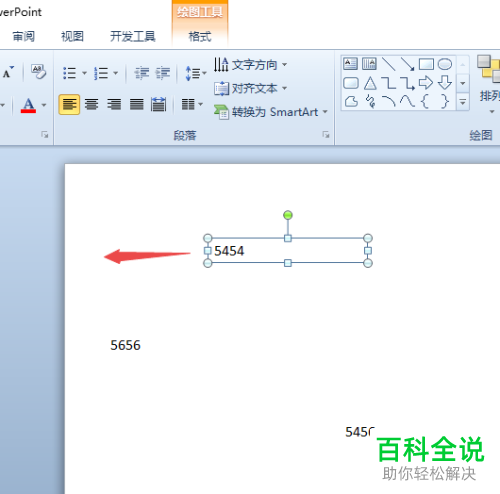Select the oval shape
This screenshot has height=494, width=500.
[x=445, y=64]
